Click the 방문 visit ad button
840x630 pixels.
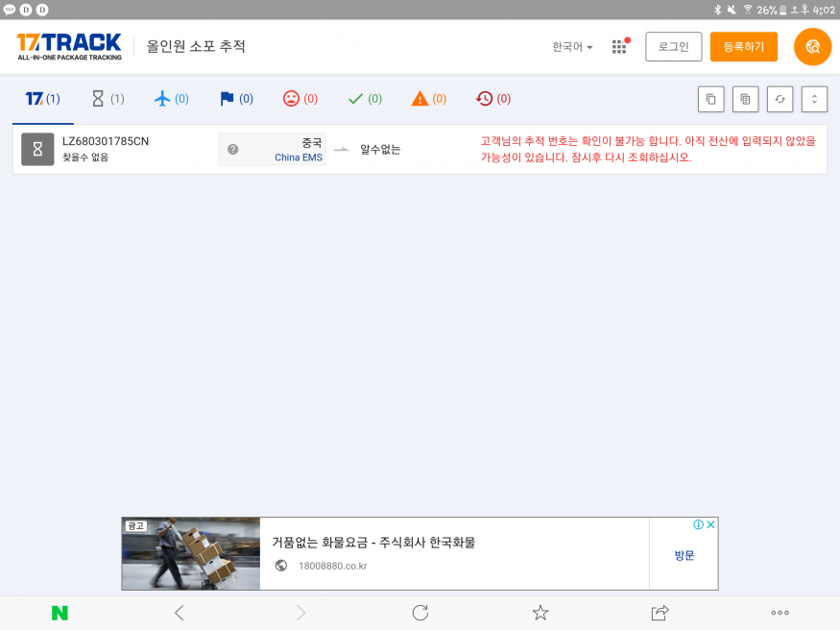pyautogui.click(x=684, y=555)
